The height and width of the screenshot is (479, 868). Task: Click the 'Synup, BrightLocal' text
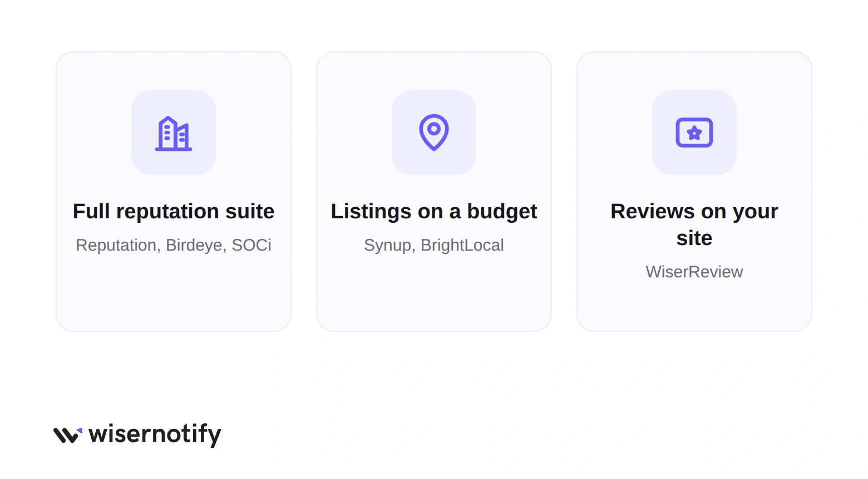[434, 245]
